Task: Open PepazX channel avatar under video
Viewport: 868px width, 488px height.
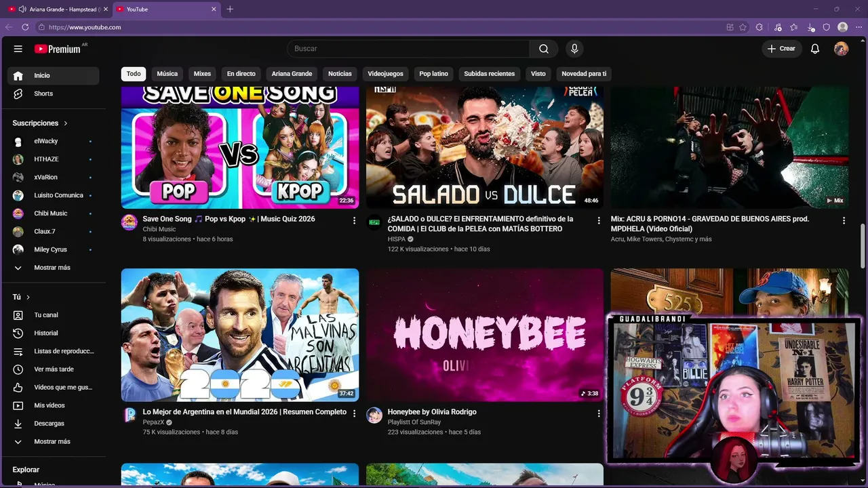Action: click(x=129, y=415)
